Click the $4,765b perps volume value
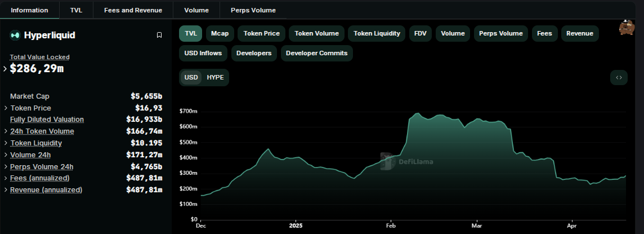The width and height of the screenshot is (644, 234). [146, 166]
